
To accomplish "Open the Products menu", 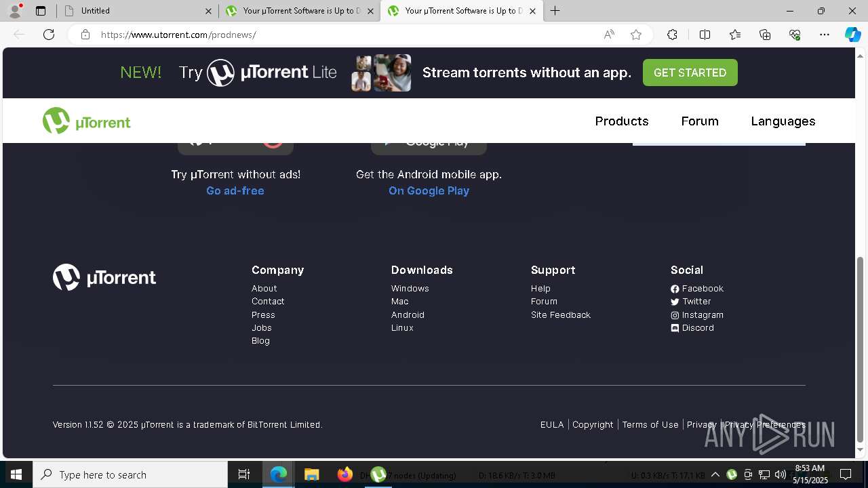I will pos(622,121).
